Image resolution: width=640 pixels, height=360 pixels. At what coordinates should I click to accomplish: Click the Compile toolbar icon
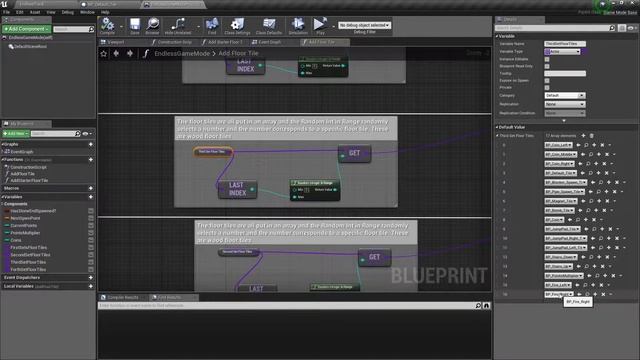click(x=107, y=26)
